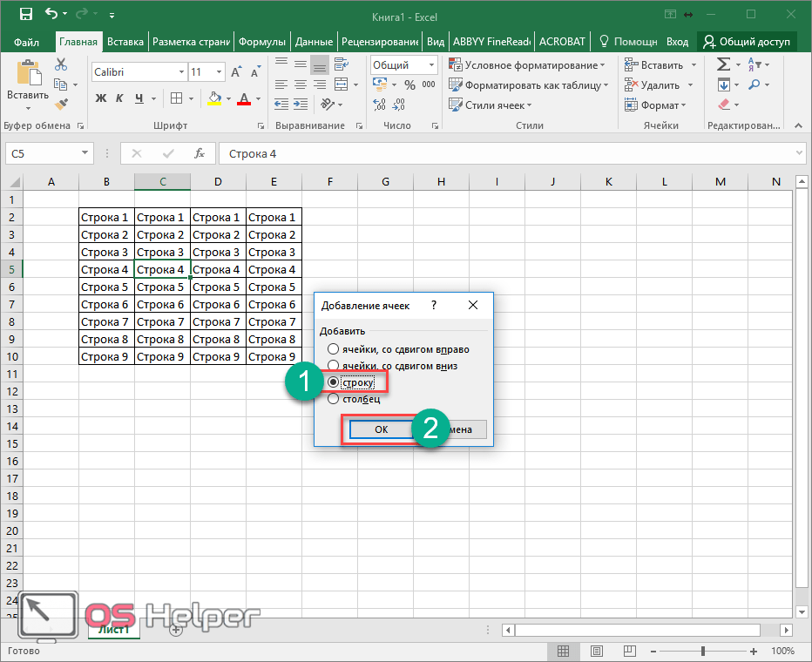Open the Формулы ribbon tab
The height and width of the screenshot is (662, 812).
coord(262,41)
